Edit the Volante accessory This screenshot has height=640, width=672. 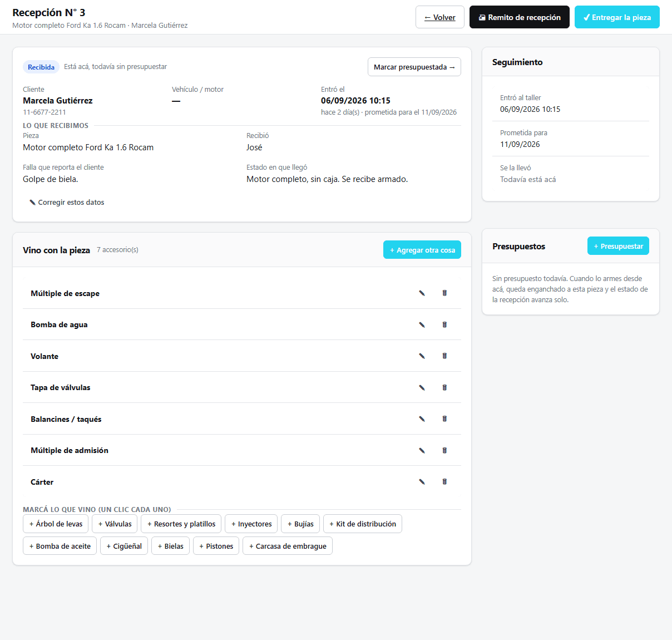[x=422, y=356]
